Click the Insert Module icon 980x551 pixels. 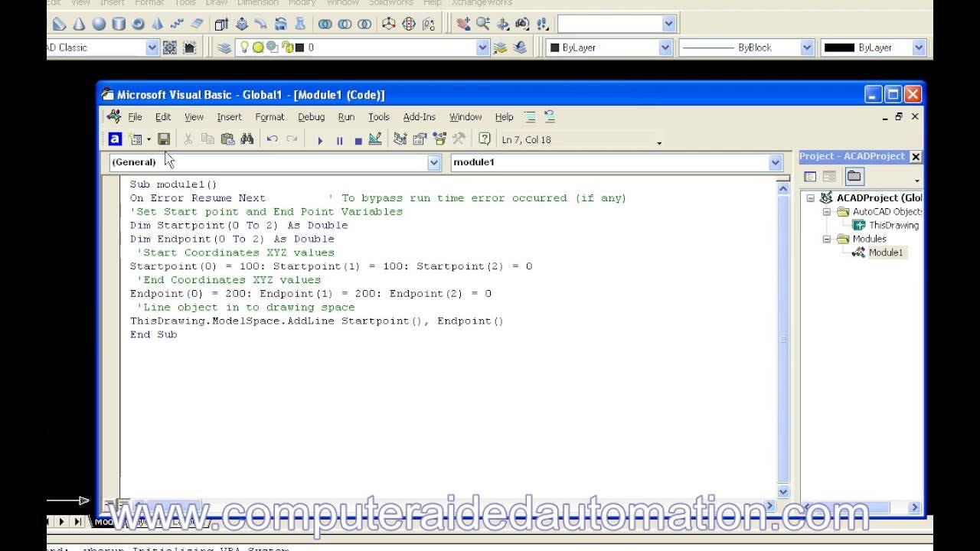pos(136,139)
